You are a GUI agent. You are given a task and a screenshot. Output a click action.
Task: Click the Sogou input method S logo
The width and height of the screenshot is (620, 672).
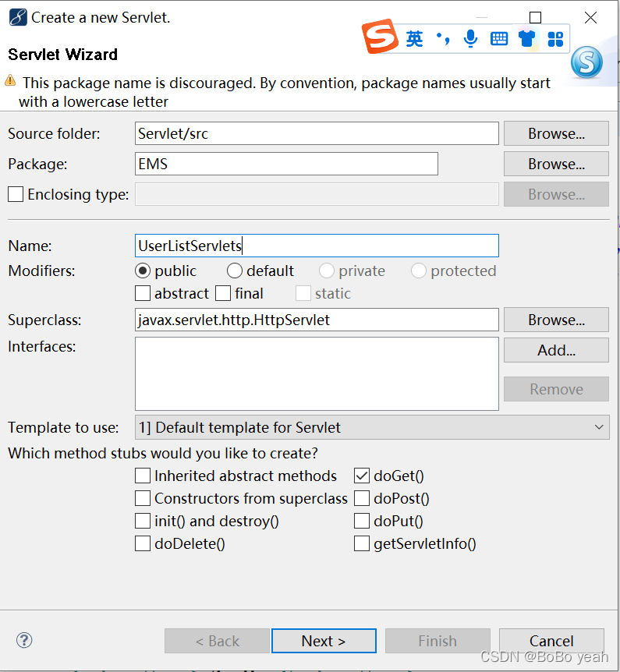tap(380, 37)
